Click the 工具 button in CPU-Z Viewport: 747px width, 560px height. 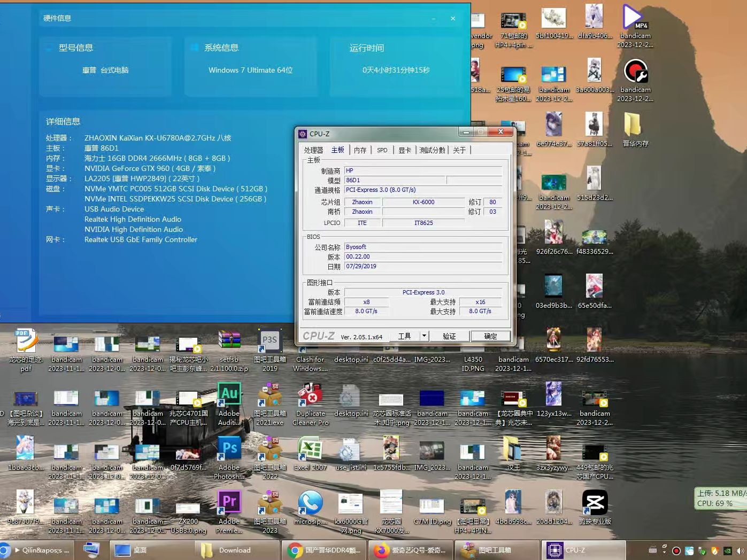click(404, 336)
